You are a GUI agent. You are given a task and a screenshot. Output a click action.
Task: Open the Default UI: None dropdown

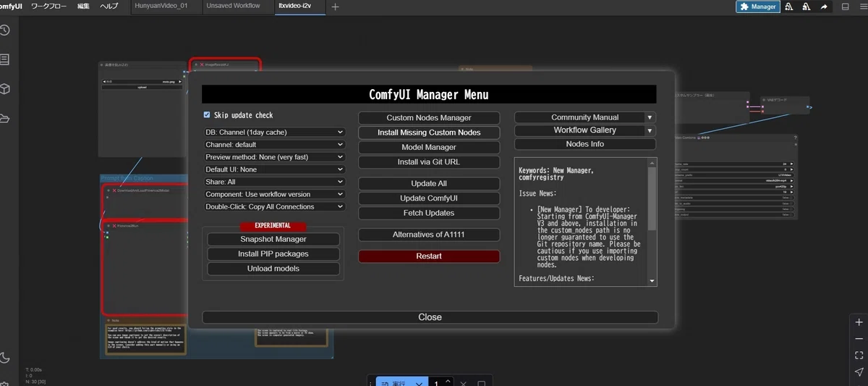click(275, 169)
